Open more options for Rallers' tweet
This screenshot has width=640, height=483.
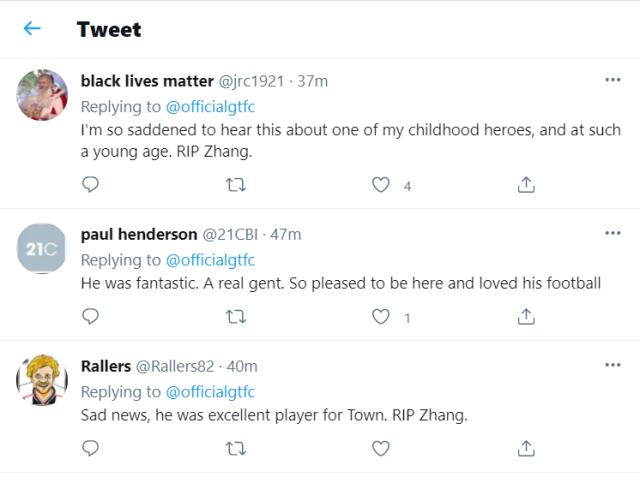613,365
